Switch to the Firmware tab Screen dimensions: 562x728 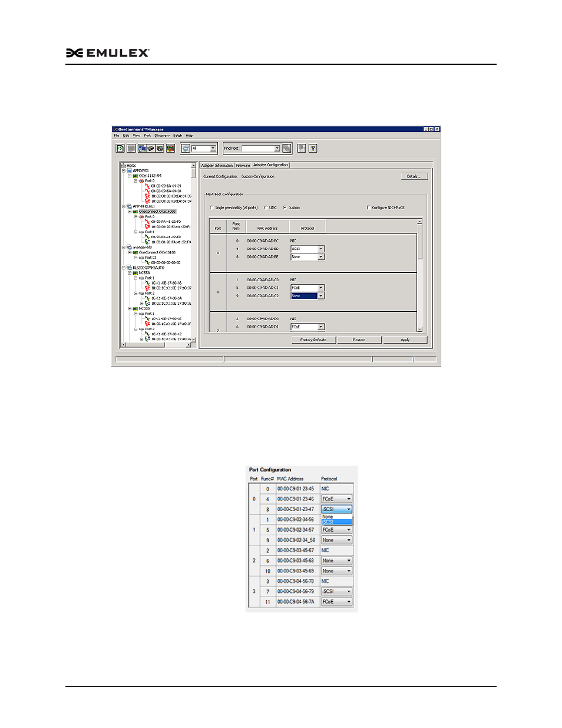(x=243, y=166)
